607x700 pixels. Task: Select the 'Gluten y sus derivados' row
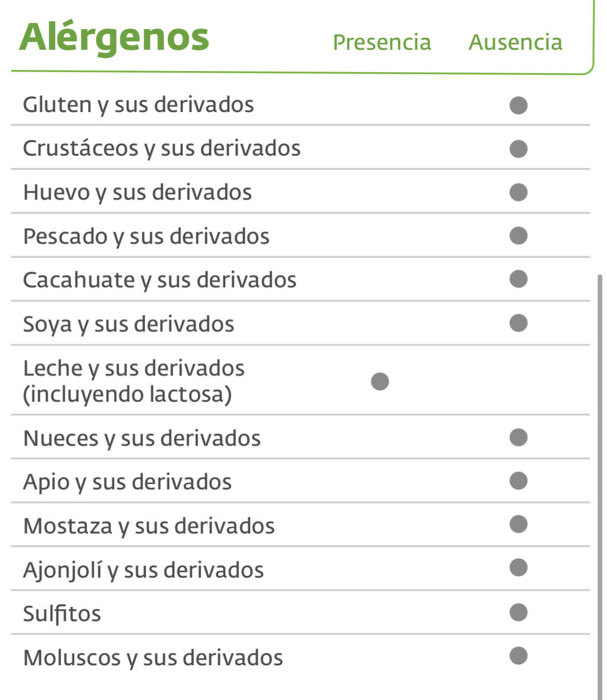pyautogui.click(x=138, y=105)
